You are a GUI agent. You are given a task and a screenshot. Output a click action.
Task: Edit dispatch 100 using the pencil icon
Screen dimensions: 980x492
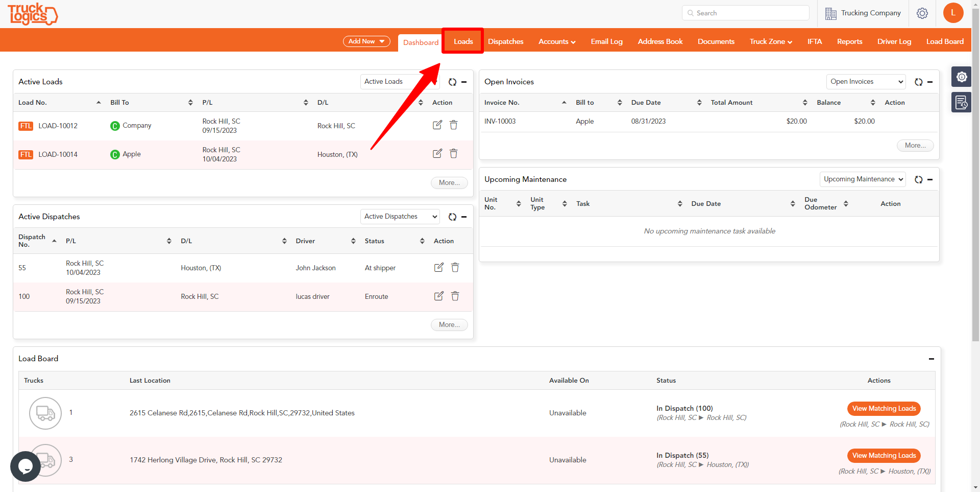click(x=438, y=296)
